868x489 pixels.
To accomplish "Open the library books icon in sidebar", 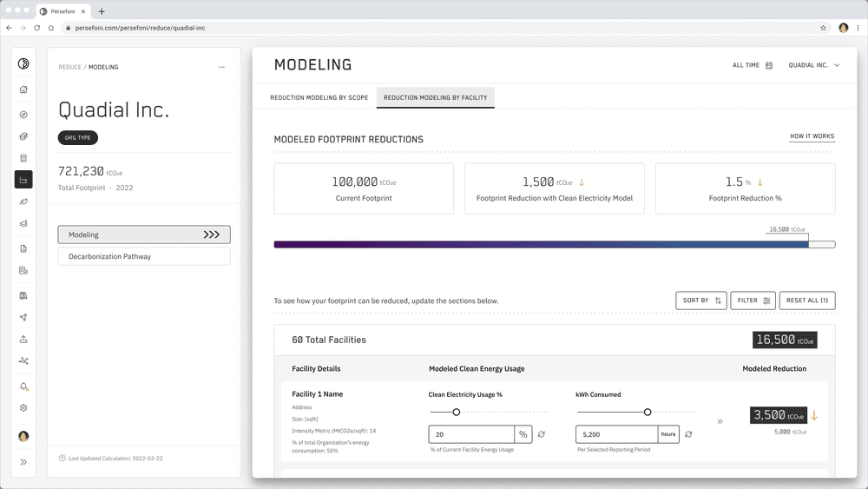I will click(23, 295).
